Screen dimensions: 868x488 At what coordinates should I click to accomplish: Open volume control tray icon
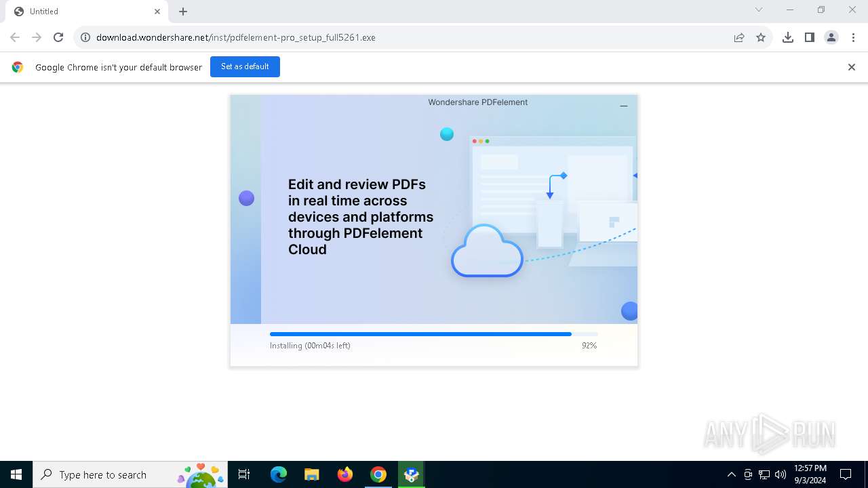click(x=781, y=474)
